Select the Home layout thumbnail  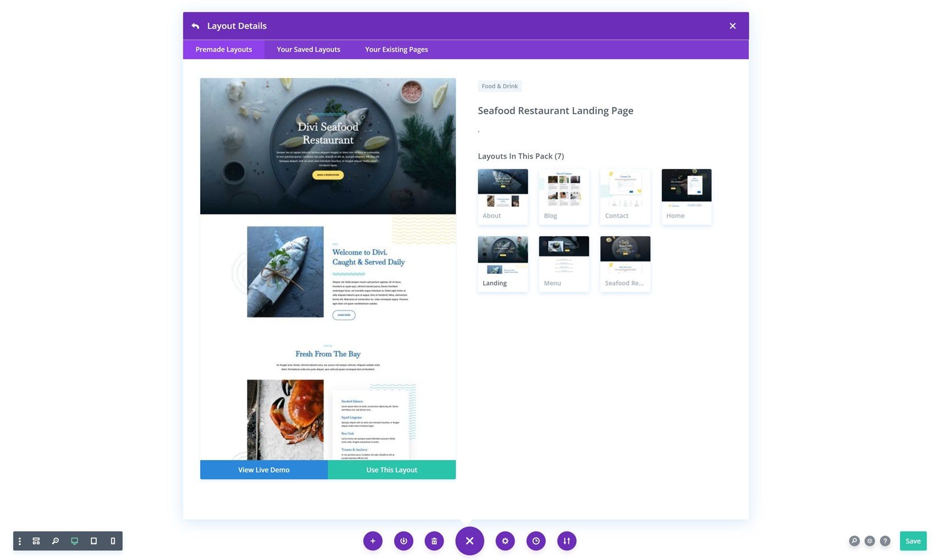point(686,196)
